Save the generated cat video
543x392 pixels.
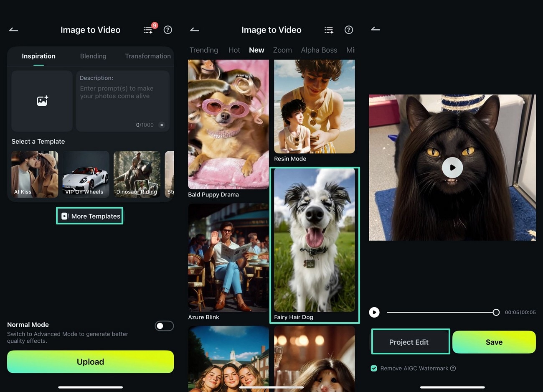(x=494, y=342)
